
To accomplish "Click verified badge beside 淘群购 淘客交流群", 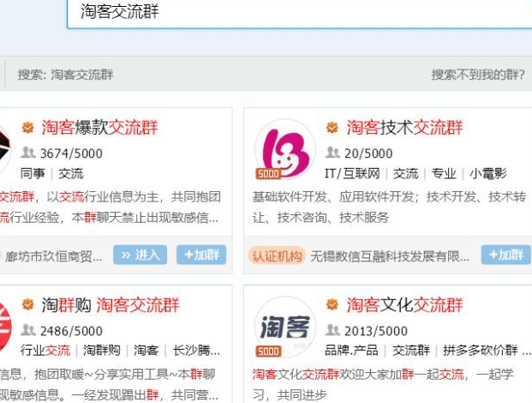I will pyautogui.click(x=27, y=304).
